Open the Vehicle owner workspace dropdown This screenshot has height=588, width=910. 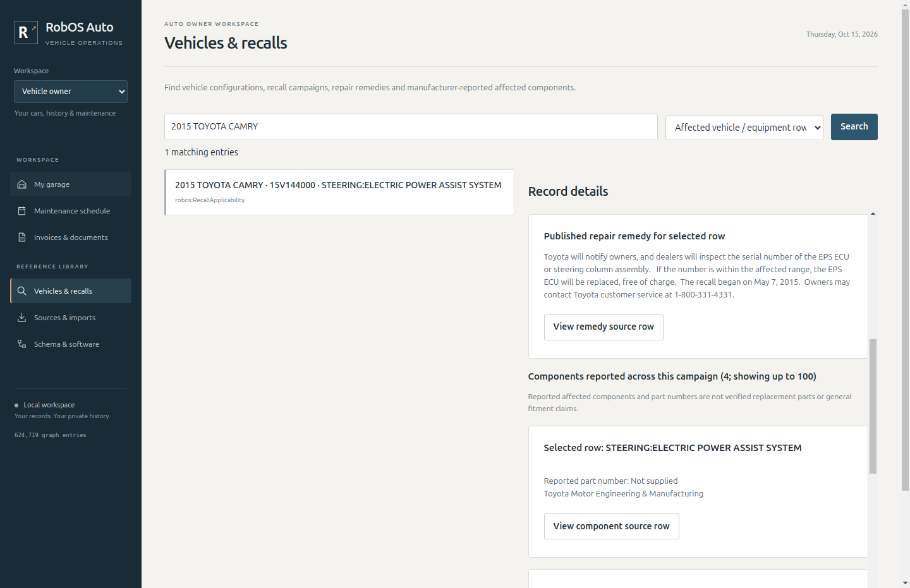pos(71,92)
